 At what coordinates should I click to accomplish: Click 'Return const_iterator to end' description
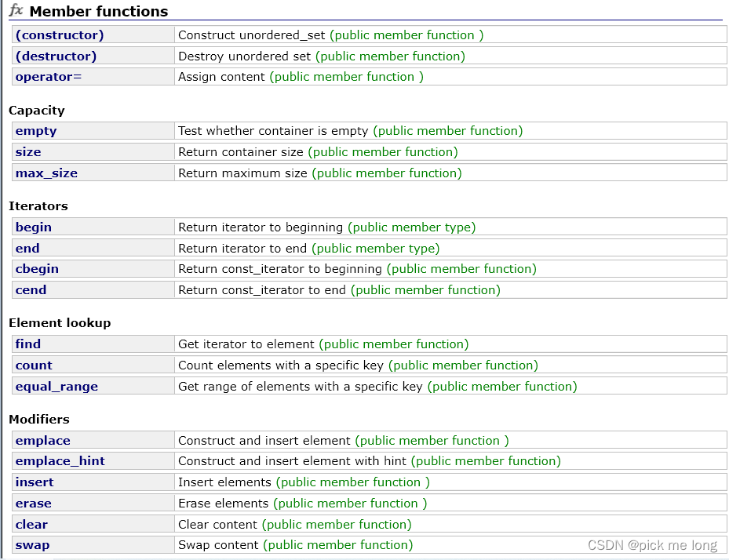coord(262,290)
